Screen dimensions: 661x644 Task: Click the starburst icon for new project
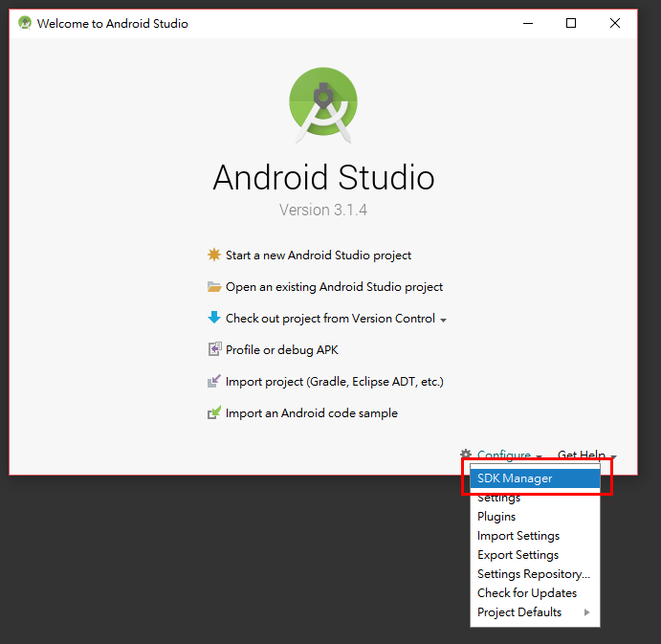(214, 255)
